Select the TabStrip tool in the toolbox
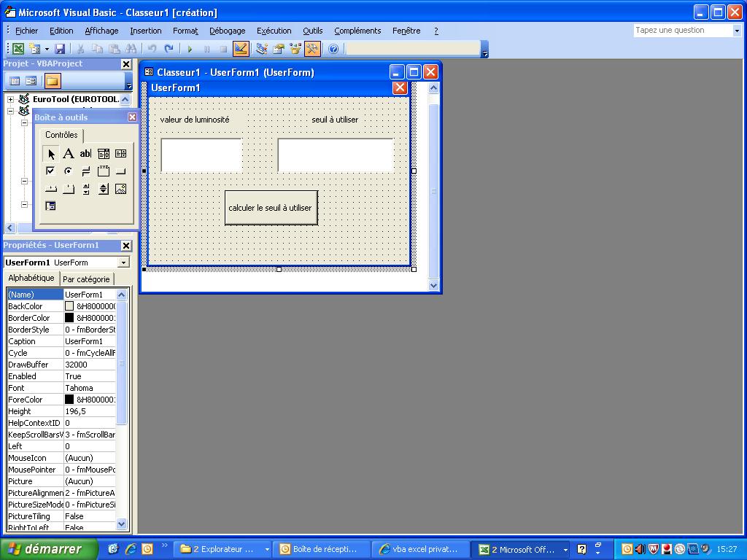 [50, 189]
